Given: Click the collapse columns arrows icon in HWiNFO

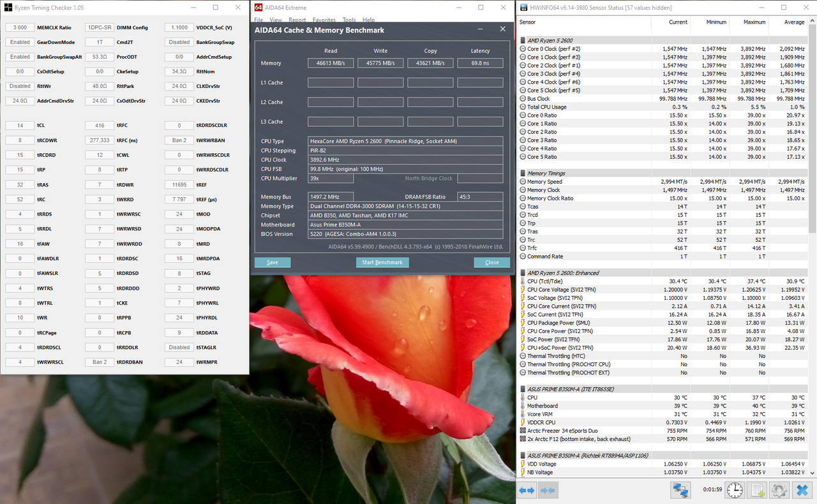Looking at the screenshot, I should (x=547, y=490).
